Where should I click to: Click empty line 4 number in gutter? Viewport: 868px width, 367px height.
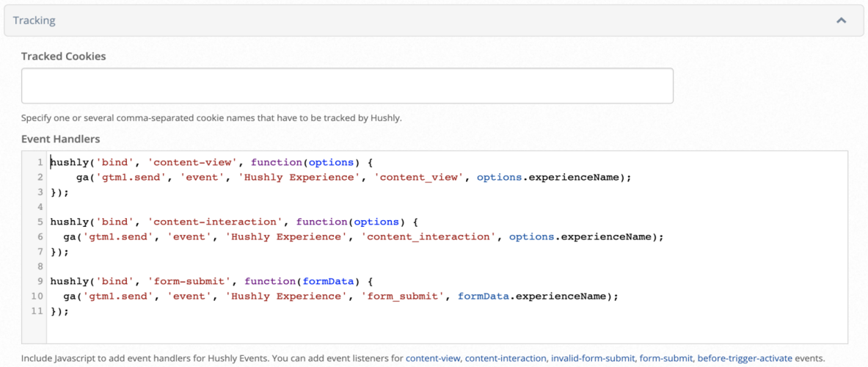coord(40,207)
